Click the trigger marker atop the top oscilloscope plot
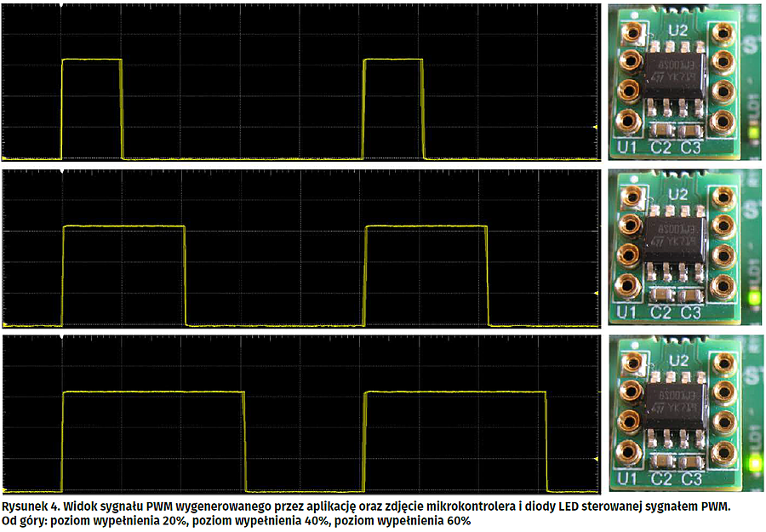766x532 pixels. pyautogui.click(x=61, y=6)
